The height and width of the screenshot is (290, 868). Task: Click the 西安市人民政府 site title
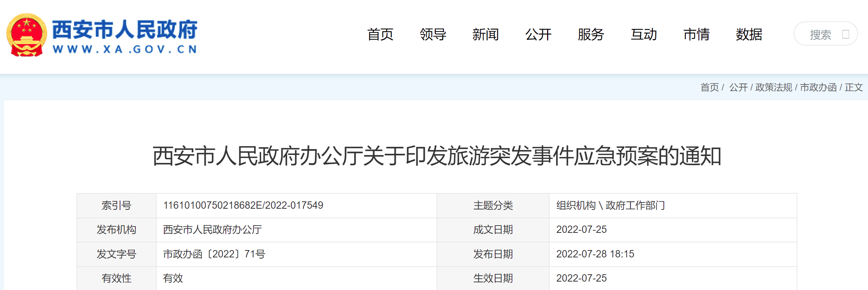(125, 30)
